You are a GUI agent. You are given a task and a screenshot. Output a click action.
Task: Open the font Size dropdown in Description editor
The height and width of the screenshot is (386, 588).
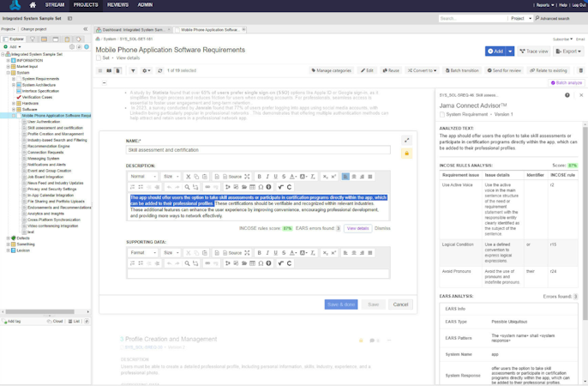pos(171,177)
